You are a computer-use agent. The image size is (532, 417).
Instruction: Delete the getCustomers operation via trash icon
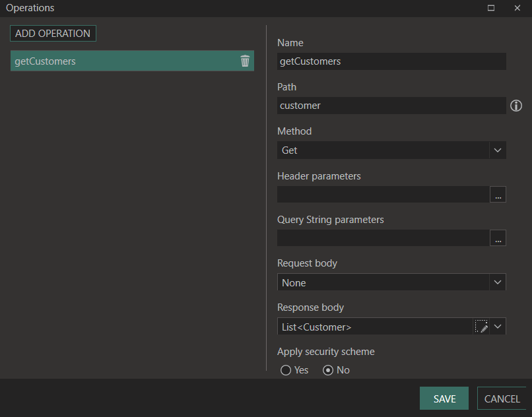click(245, 61)
